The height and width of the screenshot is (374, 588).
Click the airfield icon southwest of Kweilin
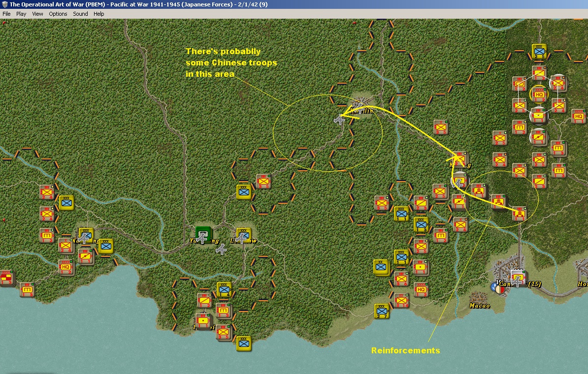pyautogui.click(x=339, y=120)
